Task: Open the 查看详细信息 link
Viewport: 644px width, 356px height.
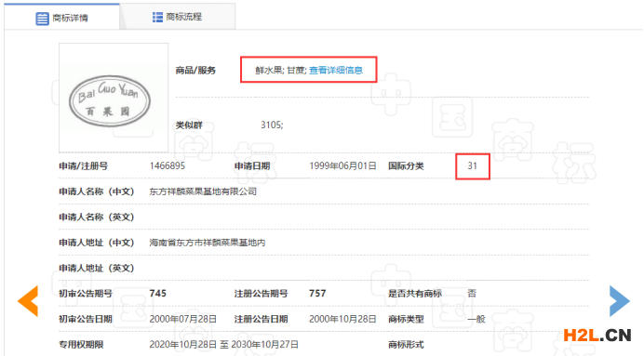Action: click(x=336, y=70)
